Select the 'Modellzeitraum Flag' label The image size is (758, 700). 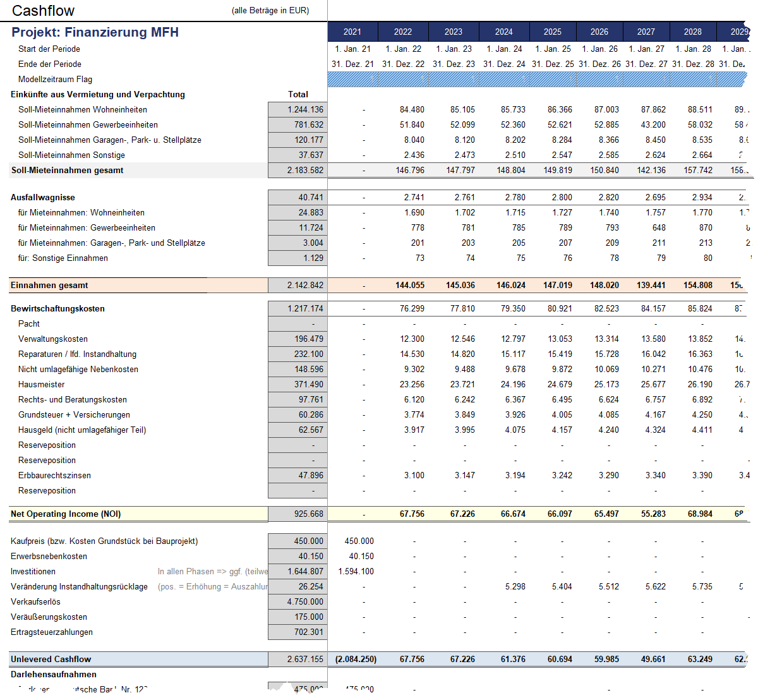tap(56, 79)
